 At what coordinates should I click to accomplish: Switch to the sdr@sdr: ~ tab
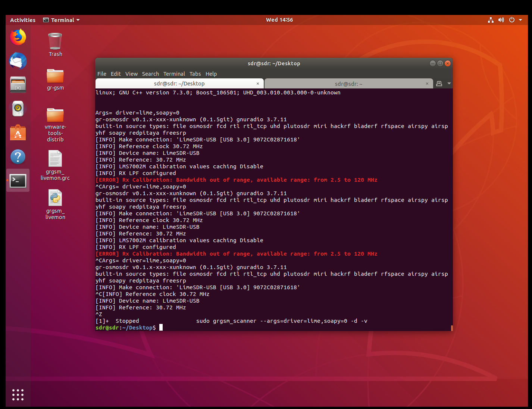(348, 84)
